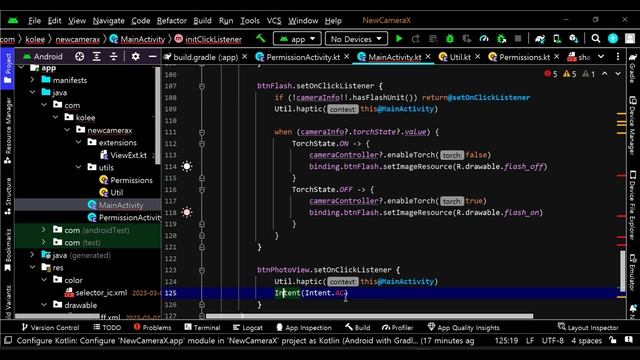Open the No Devices selector dropdown

pyautogui.click(x=356, y=39)
